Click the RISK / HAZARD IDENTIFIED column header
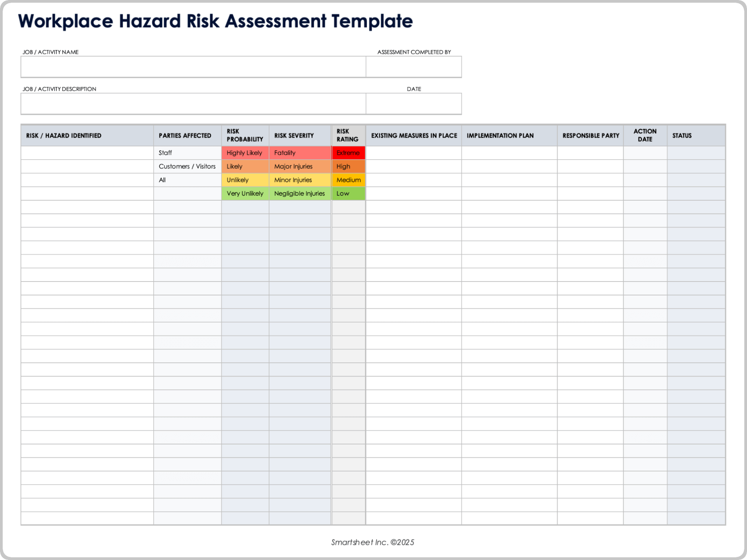This screenshot has width=747, height=560. click(x=63, y=135)
